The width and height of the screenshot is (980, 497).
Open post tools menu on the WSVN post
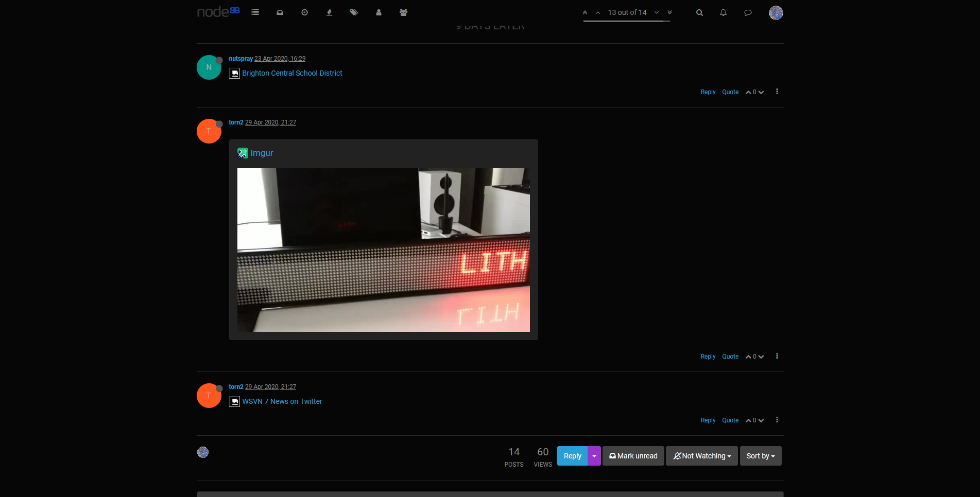click(x=777, y=420)
